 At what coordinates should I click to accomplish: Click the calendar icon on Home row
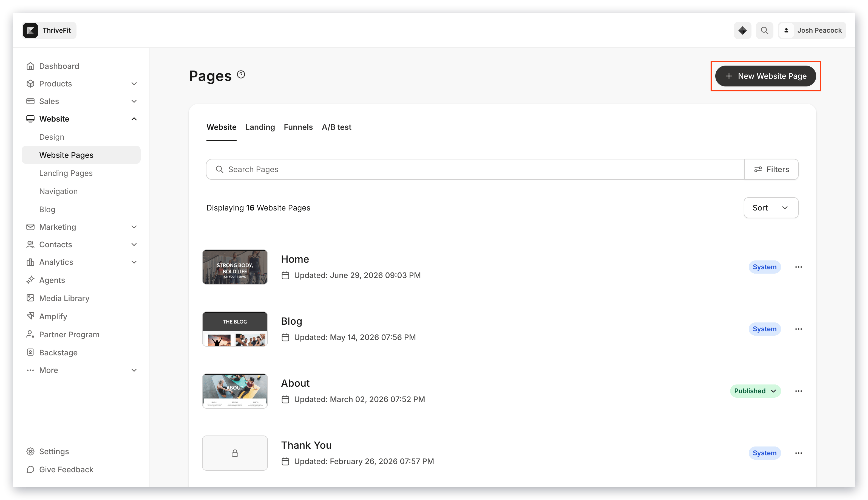(285, 276)
